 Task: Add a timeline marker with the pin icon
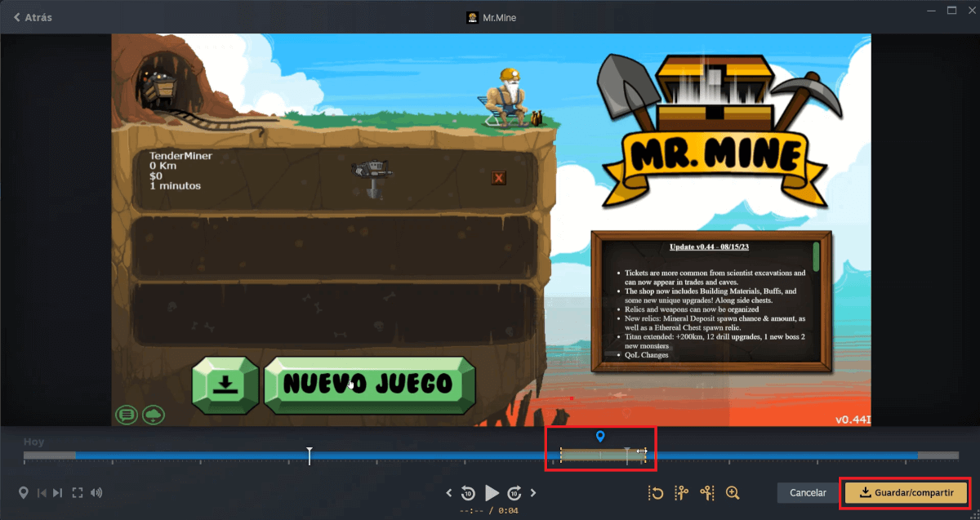(24, 492)
